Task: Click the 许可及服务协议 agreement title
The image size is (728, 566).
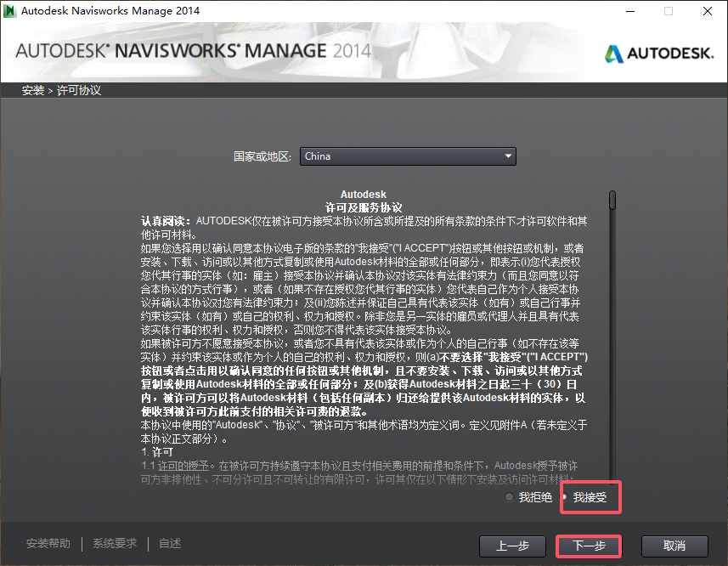Action: point(363,207)
